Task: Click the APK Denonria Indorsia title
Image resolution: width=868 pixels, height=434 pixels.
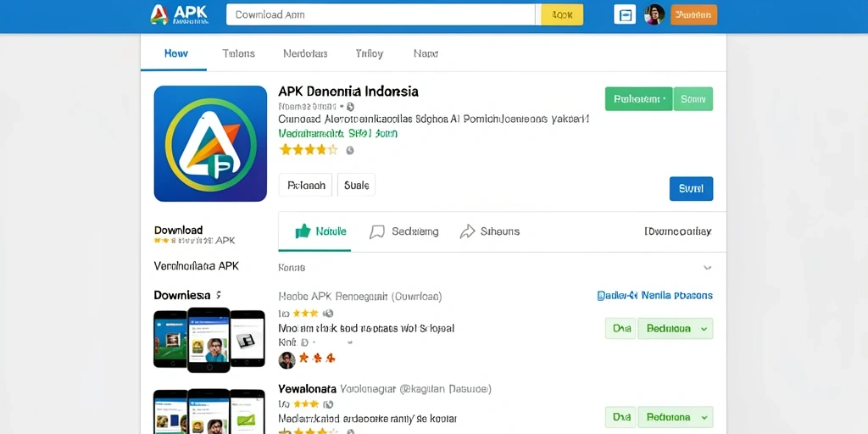Action: coord(348,92)
